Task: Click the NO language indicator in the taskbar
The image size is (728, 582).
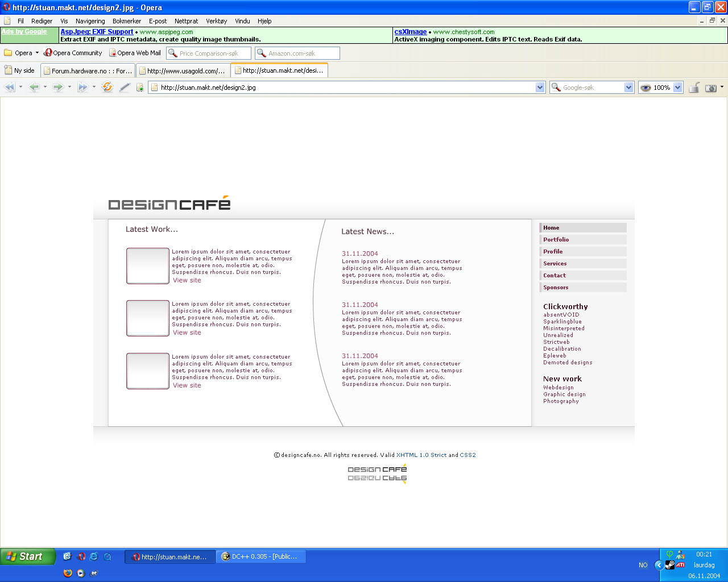Action: (643, 565)
